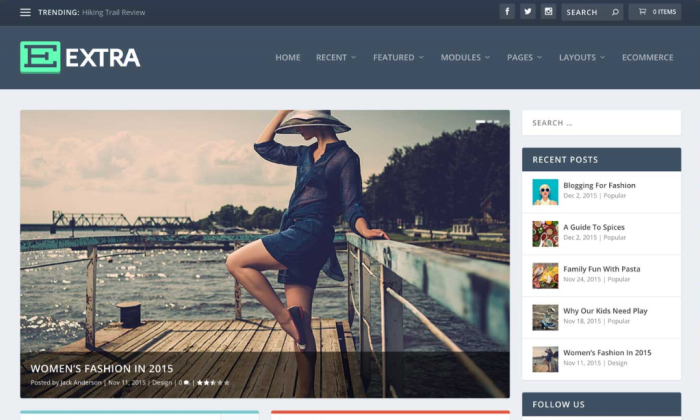The image size is (700, 420).
Task: Open the Blogging For Fashion post link
Action: pyautogui.click(x=599, y=185)
